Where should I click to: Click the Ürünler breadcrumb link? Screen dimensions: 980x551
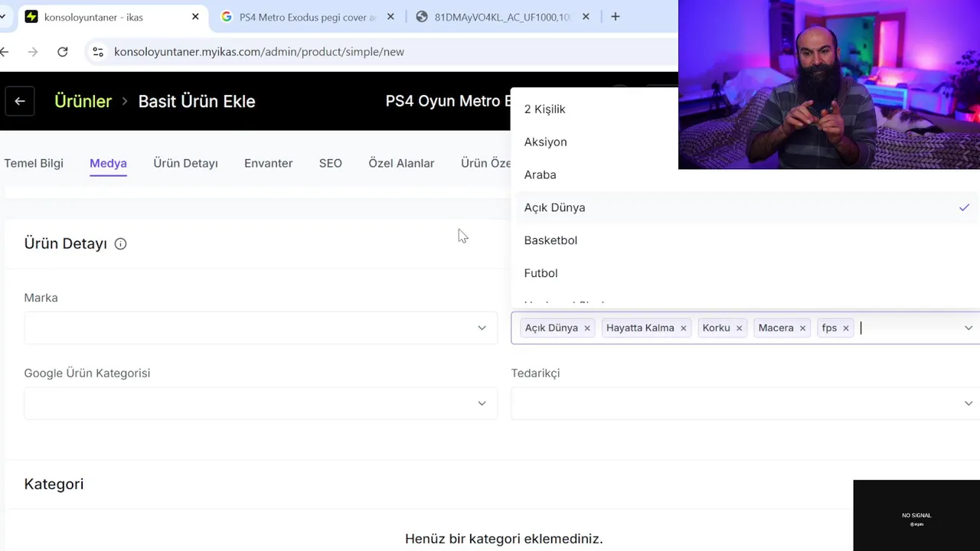tap(83, 101)
